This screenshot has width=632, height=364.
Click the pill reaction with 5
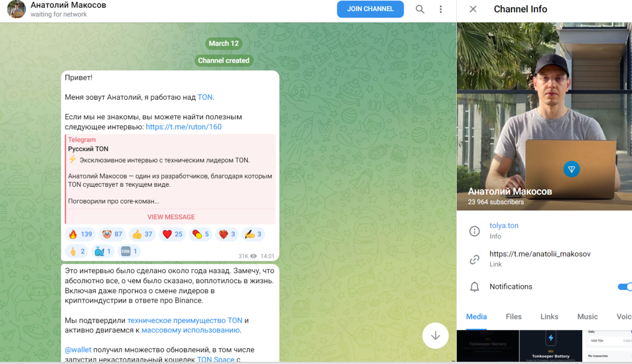point(200,234)
